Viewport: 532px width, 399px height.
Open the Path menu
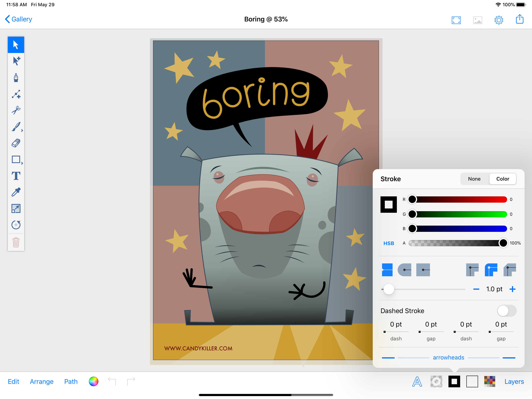click(71, 381)
